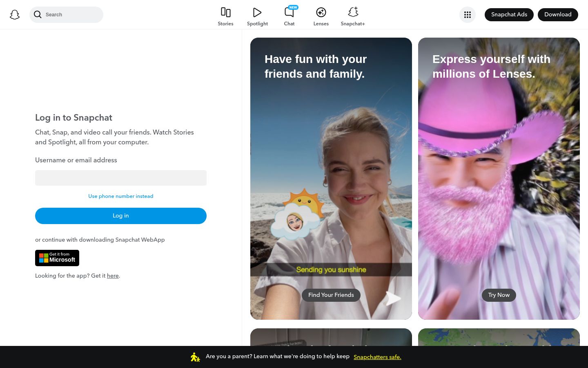The height and width of the screenshot is (368, 588).
Task: Select Use phone number instead
Action: point(120,196)
